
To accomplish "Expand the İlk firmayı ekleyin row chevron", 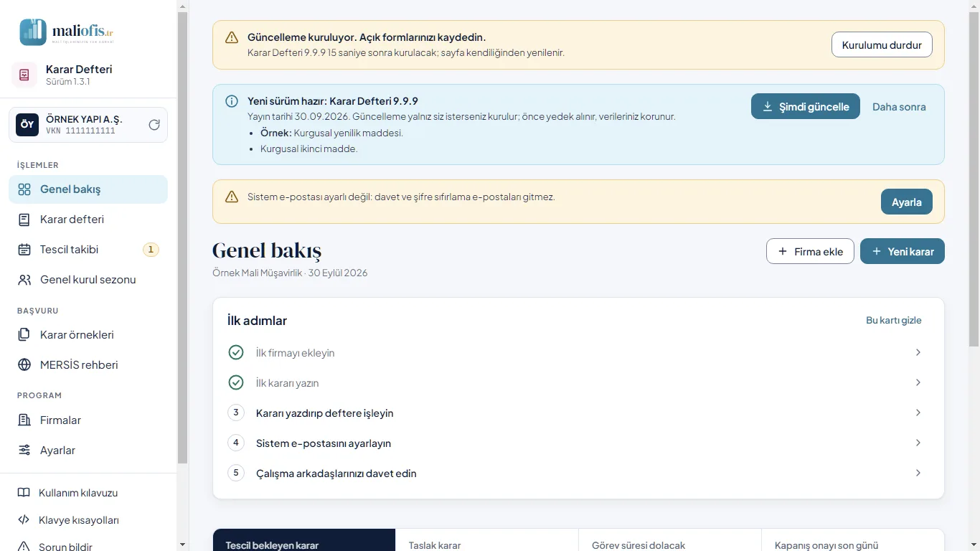I will click(x=918, y=352).
